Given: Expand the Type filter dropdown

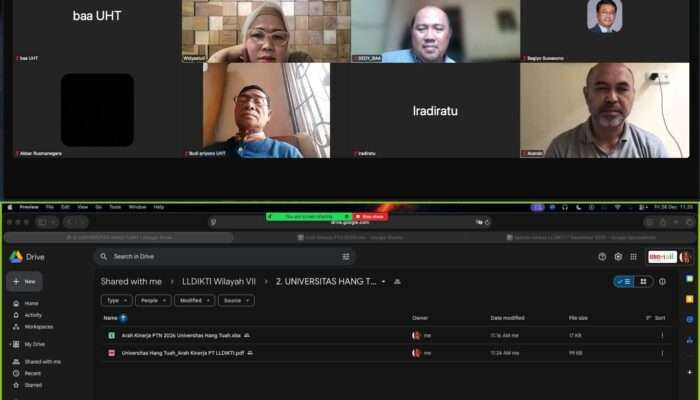Looking at the screenshot, I should 115,300.
